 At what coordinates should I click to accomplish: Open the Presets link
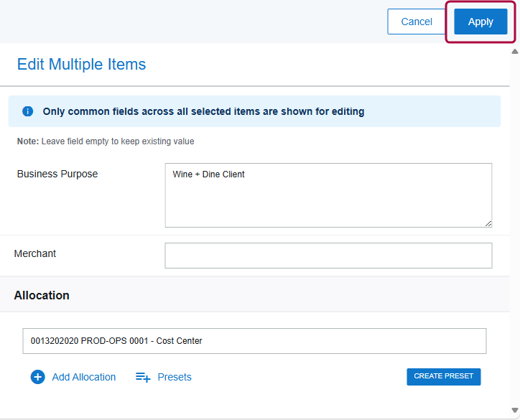click(x=175, y=377)
